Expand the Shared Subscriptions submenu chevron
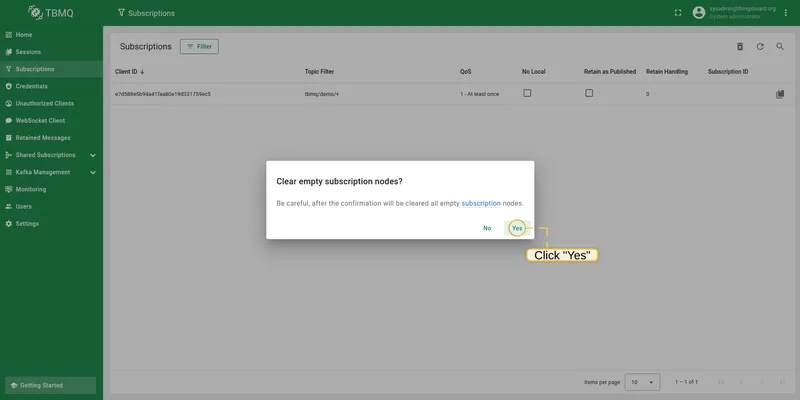The height and width of the screenshot is (400, 800). (x=93, y=155)
